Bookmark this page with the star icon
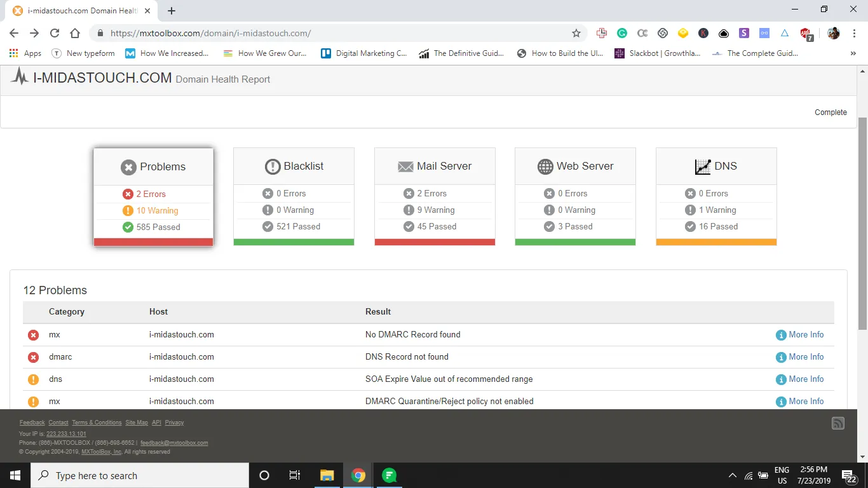Image resolution: width=868 pixels, height=488 pixels. (576, 33)
